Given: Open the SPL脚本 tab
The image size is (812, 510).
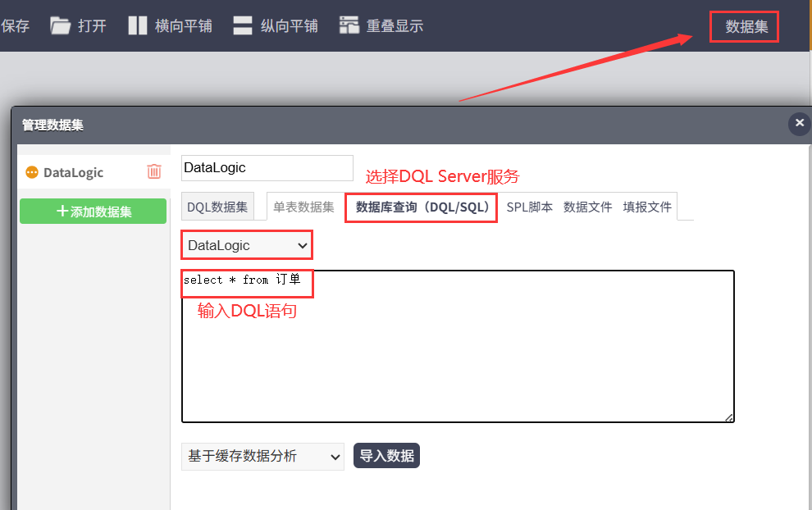Looking at the screenshot, I should point(529,207).
